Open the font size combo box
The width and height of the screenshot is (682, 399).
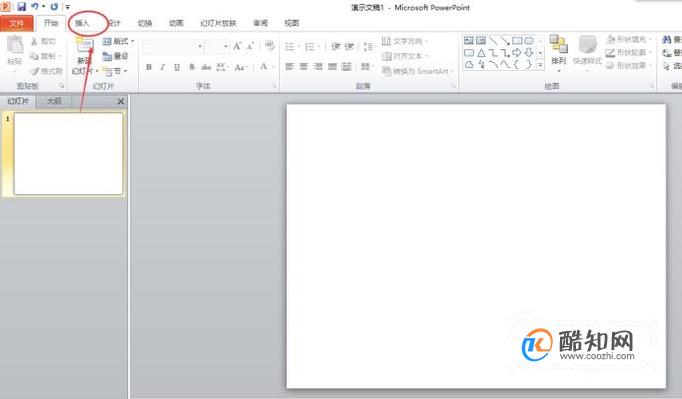[217, 46]
